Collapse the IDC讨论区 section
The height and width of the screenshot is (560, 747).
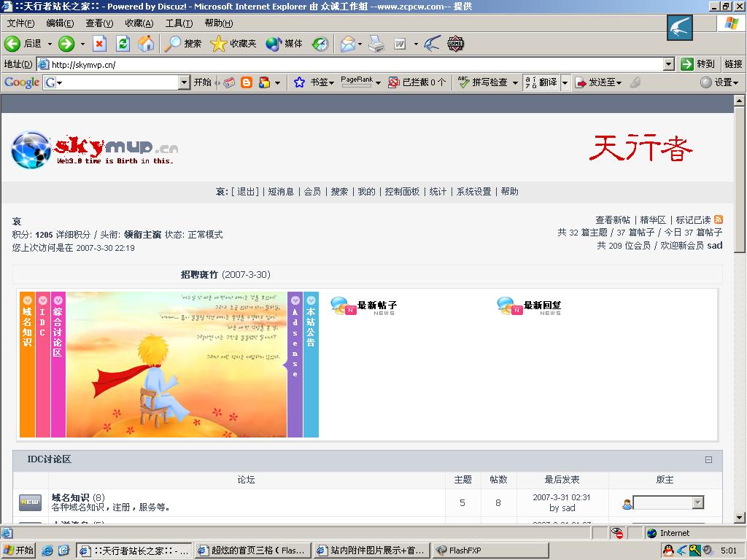point(708,460)
